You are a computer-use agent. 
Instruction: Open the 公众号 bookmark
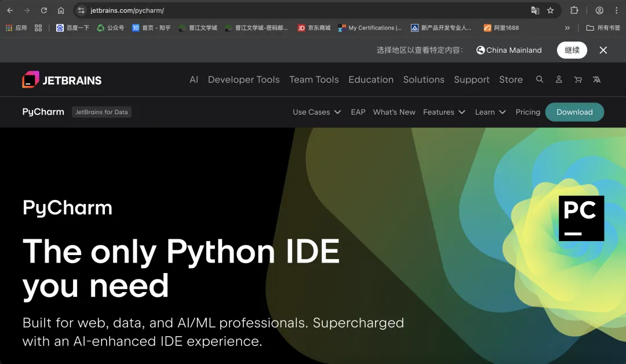click(111, 28)
